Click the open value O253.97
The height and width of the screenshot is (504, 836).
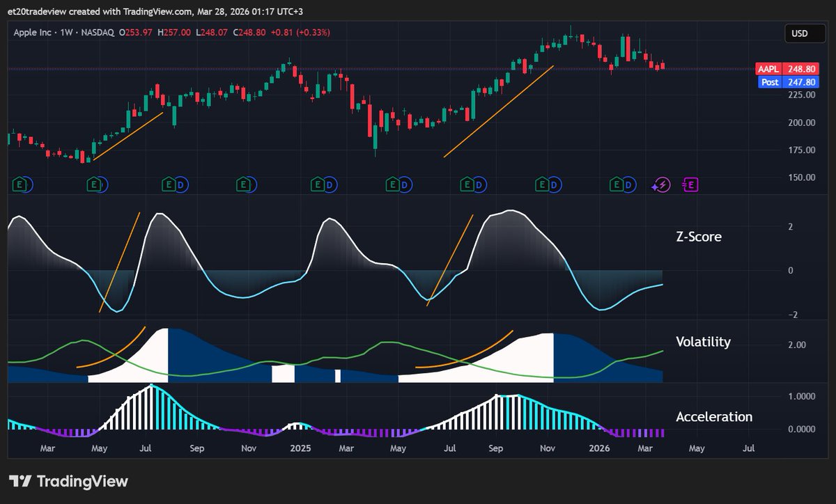tap(136, 32)
